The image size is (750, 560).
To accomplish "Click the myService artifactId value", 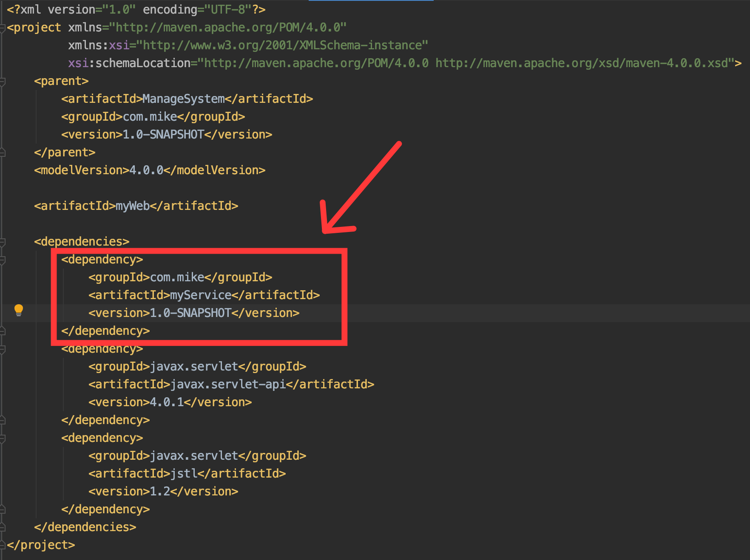I will pos(201,295).
